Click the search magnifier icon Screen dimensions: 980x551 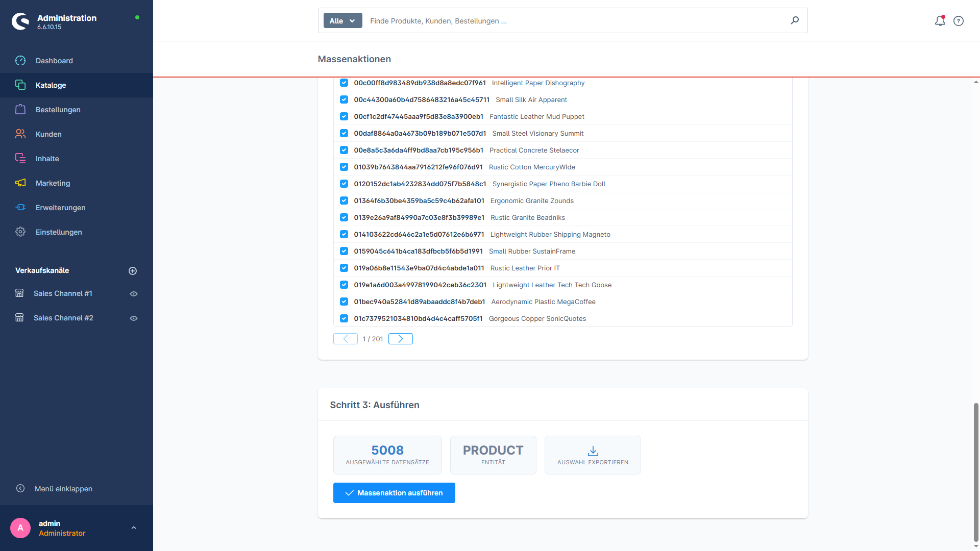(x=795, y=20)
